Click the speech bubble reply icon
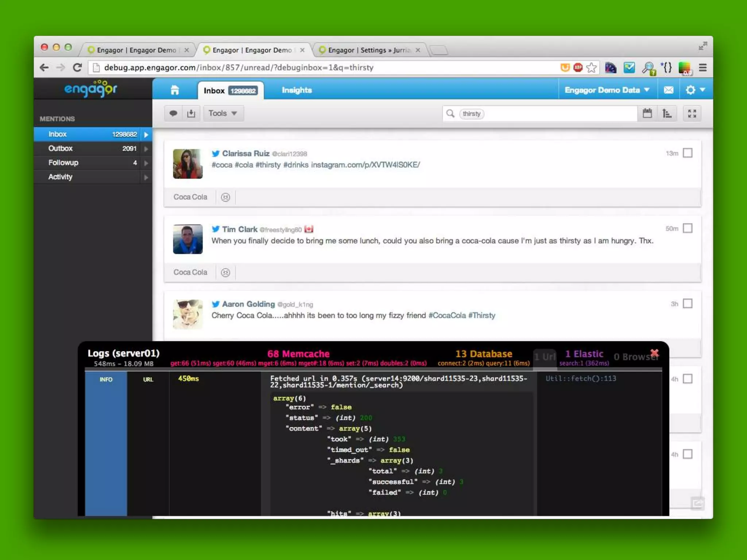 pyautogui.click(x=173, y=113)
